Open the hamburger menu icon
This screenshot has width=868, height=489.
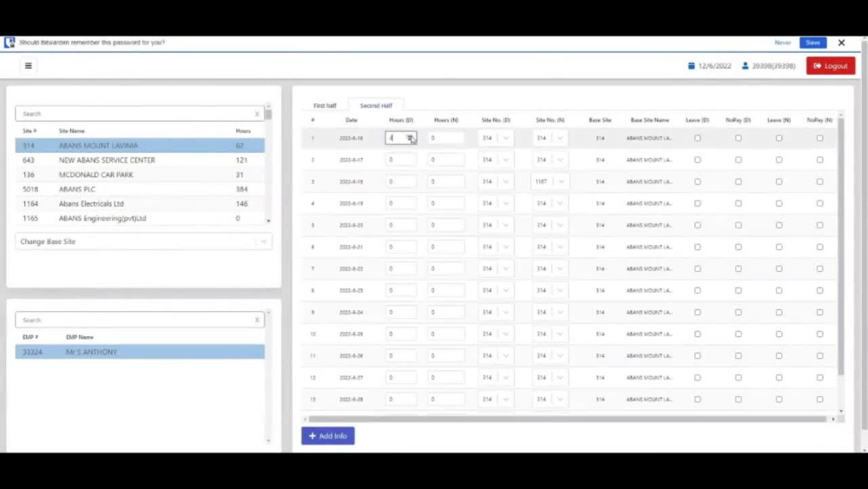pos(29,65)
